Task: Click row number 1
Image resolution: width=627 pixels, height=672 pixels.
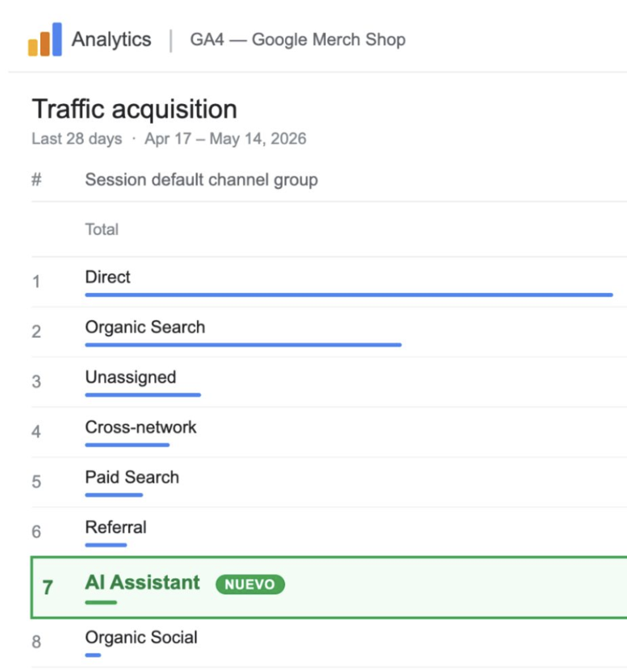Action: pyautogui.click(x=36, y=282)
